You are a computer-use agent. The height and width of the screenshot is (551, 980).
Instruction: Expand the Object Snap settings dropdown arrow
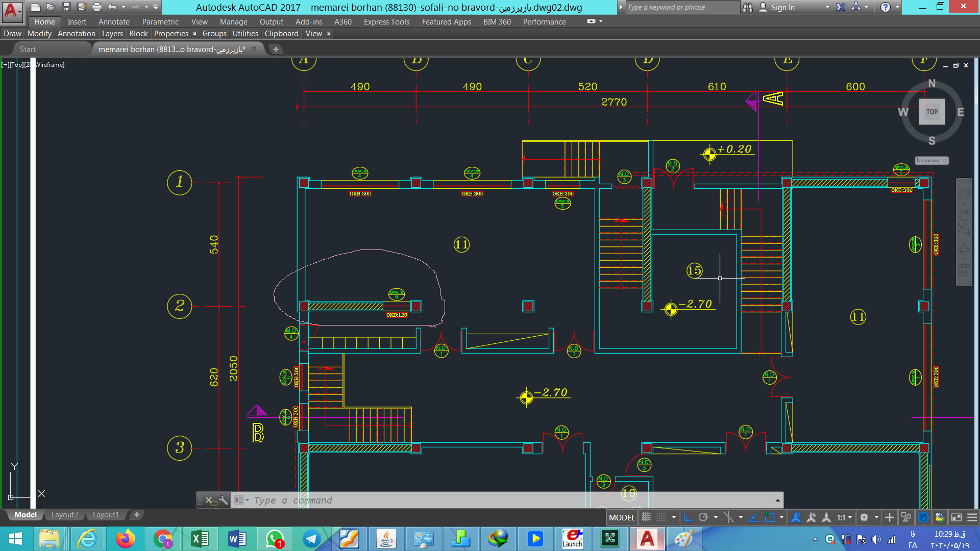[x=781, y=517]
